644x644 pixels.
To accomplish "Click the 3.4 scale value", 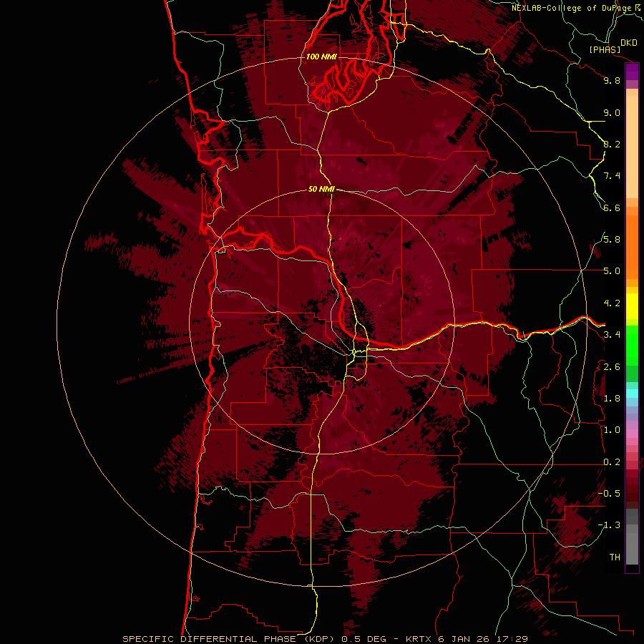I will point(612,335).
